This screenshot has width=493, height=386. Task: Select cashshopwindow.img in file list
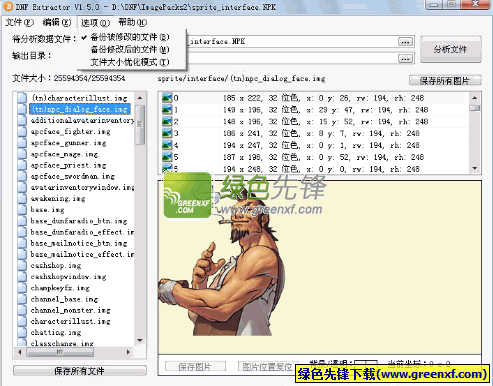(69, 276)
